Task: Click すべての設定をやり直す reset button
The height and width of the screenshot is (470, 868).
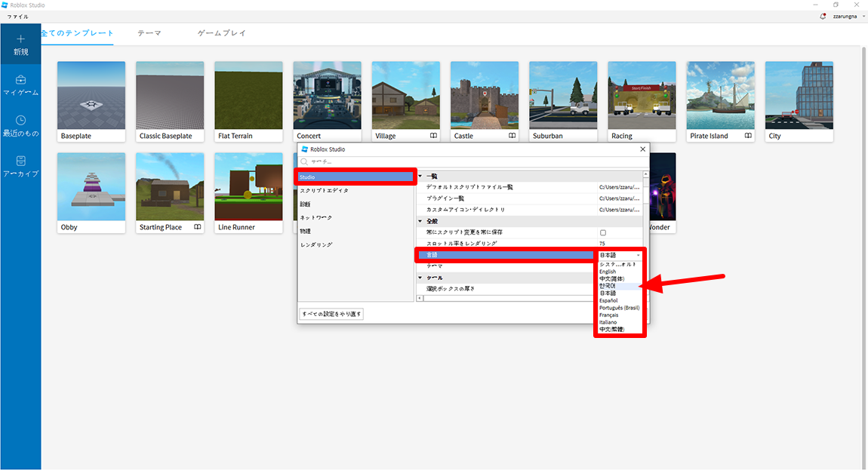Action: point(331,314)
